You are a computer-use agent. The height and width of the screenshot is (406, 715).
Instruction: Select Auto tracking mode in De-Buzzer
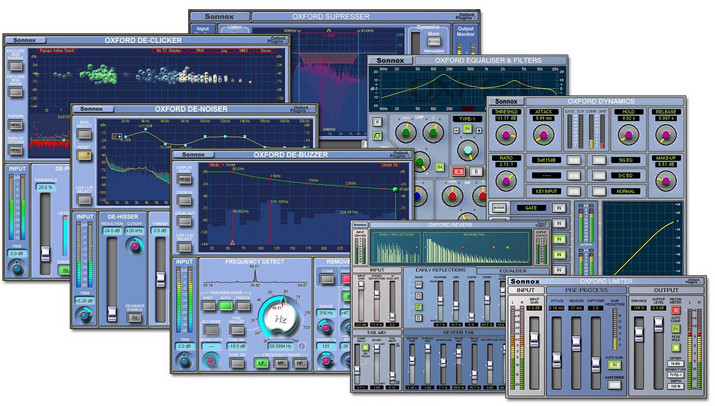[226, 305]
